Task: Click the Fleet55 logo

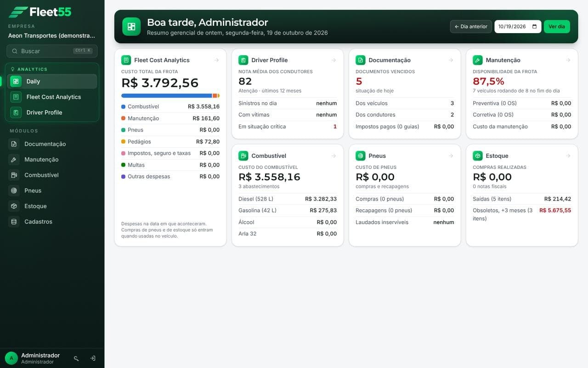Action: point(40,12)
